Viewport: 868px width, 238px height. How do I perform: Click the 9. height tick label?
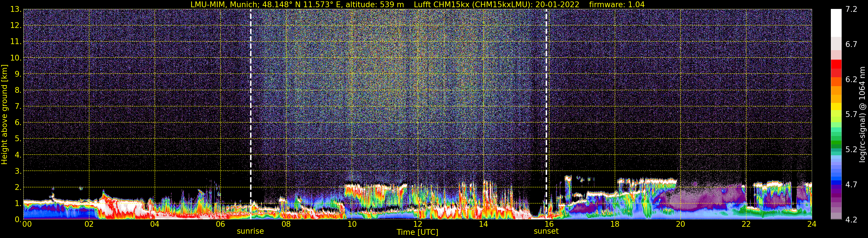[18, 74]
